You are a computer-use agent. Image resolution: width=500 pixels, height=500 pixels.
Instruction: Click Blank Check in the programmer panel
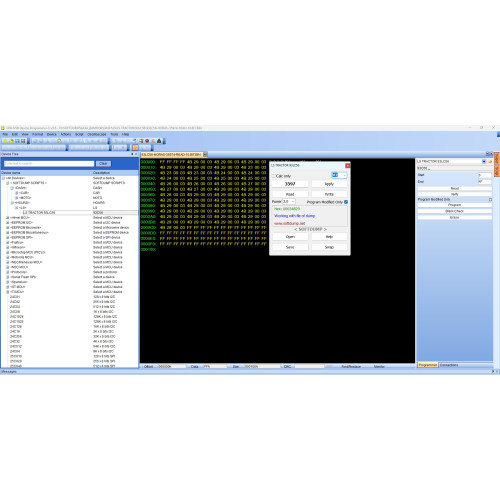tap(455, 211)
